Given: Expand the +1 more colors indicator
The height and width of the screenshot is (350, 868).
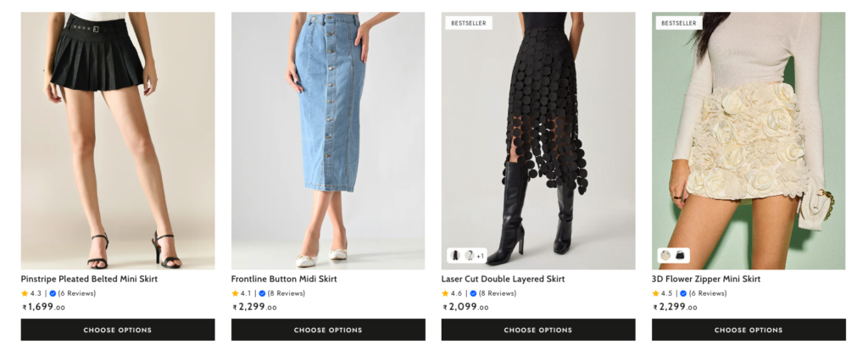Looking at the screenshot, I should 480,256.
